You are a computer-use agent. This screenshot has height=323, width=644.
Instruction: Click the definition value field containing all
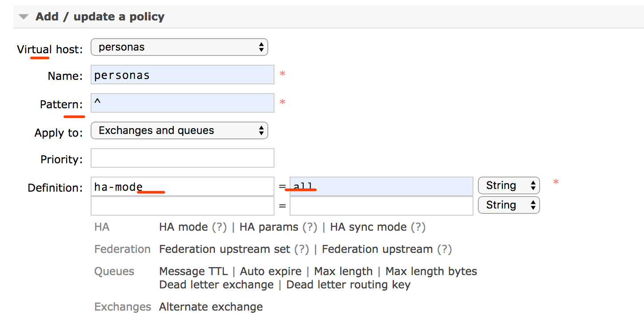[x=381, y=187]
